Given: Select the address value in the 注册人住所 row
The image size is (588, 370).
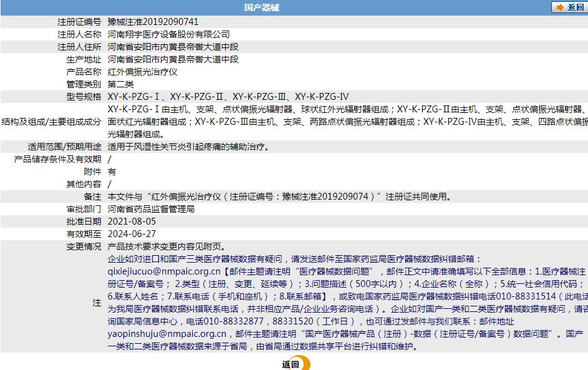Looking at the screenshot, I should click(173, 47).
